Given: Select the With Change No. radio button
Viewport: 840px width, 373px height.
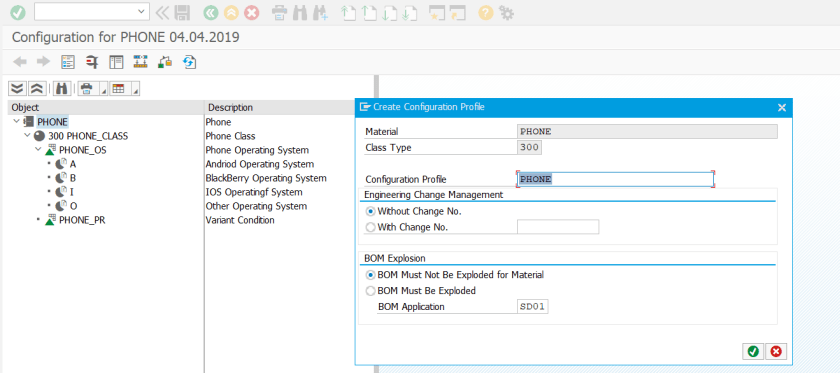Looking at the screenshot, I should 371,227.
